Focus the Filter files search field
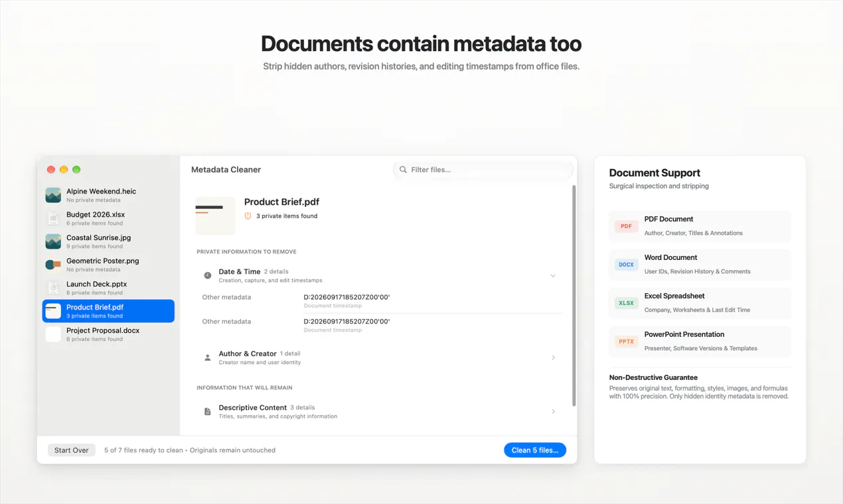Image resolution: width=843 pixels, height=504 pixels. click(483, 170)
